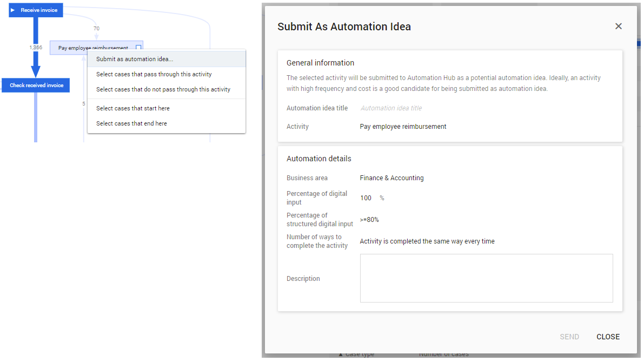Open Number of ways to complete activity dropdown
Screen dimensions: 644x361
click(427, 241)
